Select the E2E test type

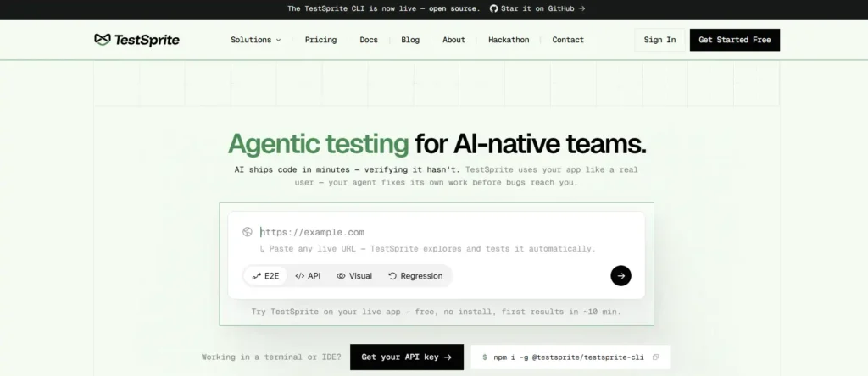265,276
